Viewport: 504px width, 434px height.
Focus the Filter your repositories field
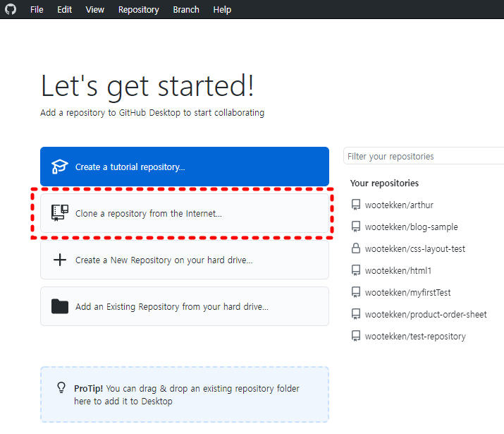[424, 156]
